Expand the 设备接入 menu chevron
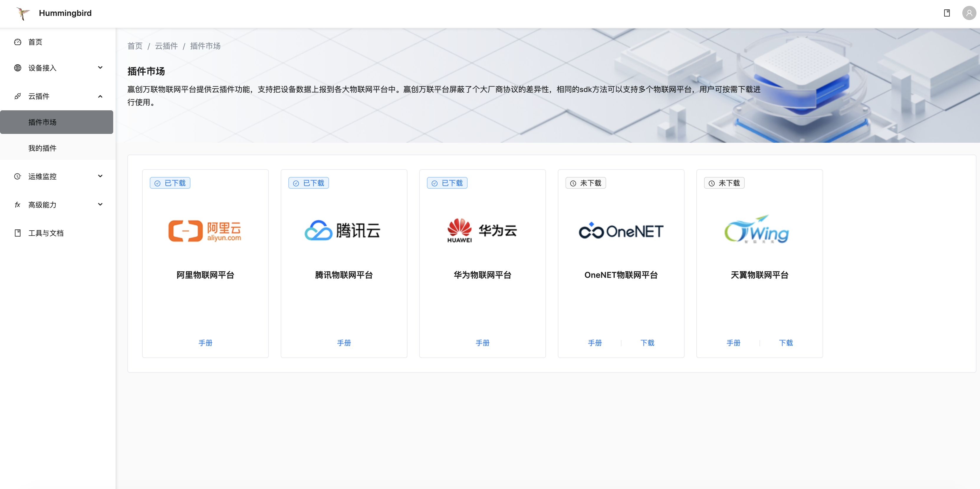Image resolution: width=980 pixels, height=489 pixels. [x=100, y=68]
